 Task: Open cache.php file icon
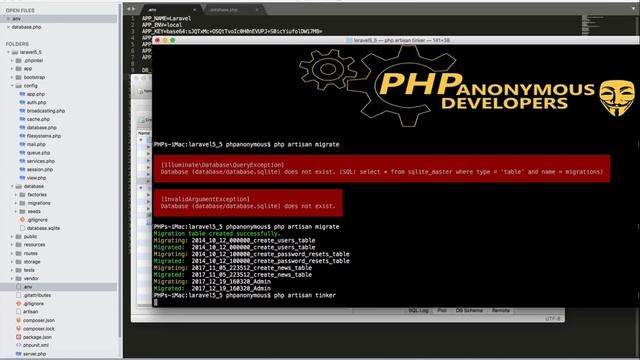point(22,119)
